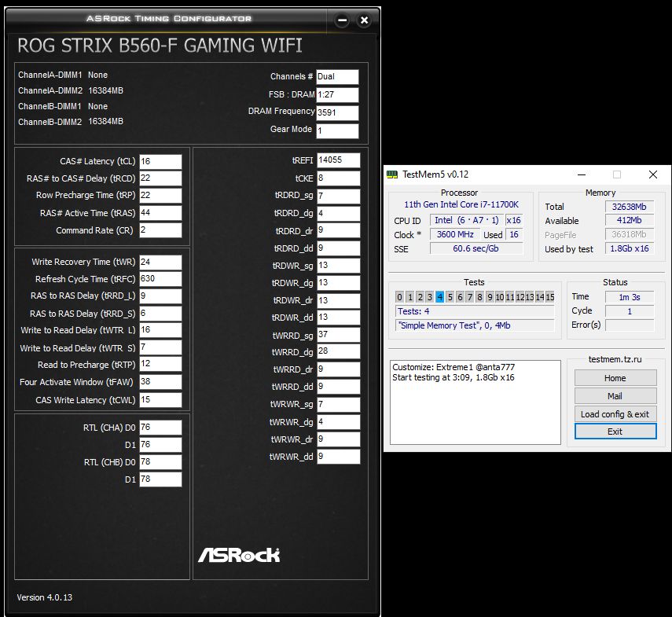This screenshot has width=672, height=617.
Task: Click the Exit button in TestMem5
Action: [x=615, y=432]
